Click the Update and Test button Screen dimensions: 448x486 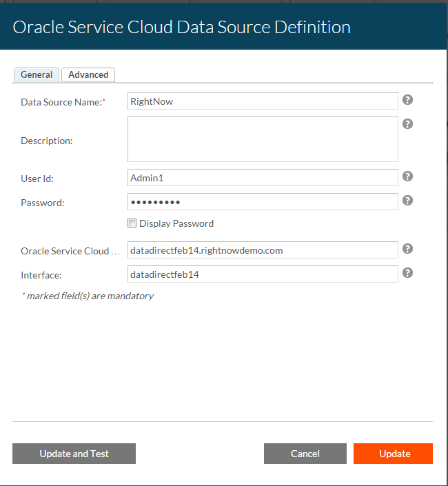(74, 454)
